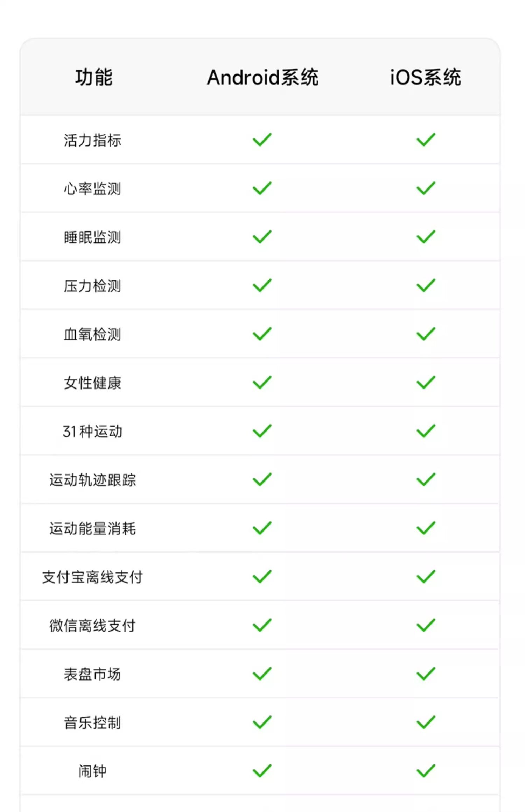Select the 功能 column header
The image size is (525, 812).
point(93,77)
